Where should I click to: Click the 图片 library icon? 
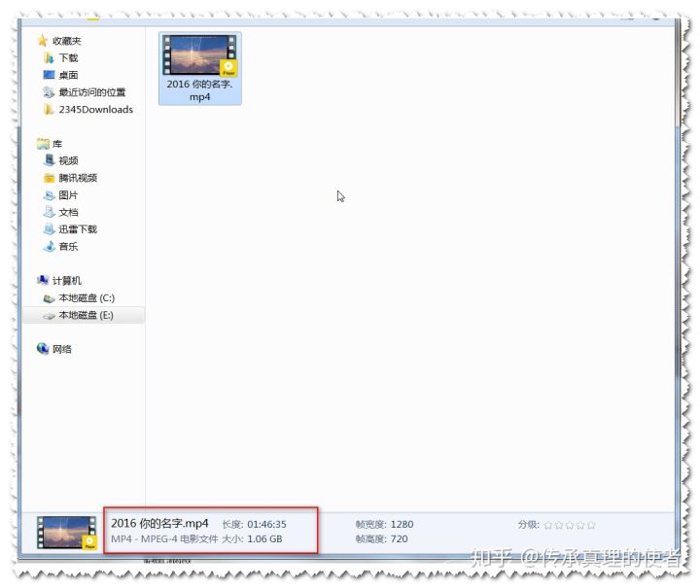49,195
